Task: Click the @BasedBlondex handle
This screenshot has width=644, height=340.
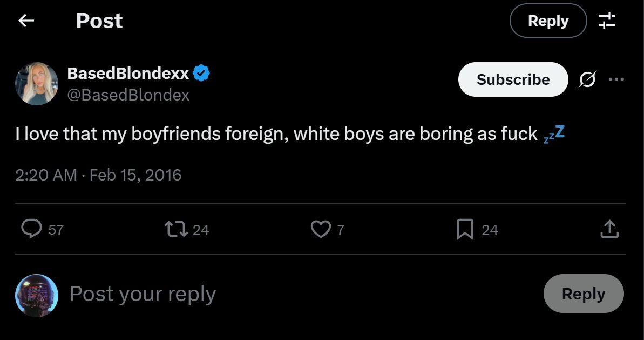Action: [x=128, y=95]
